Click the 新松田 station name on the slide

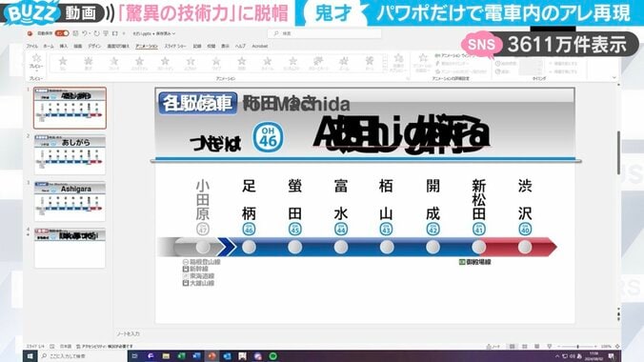pos(479,200)
